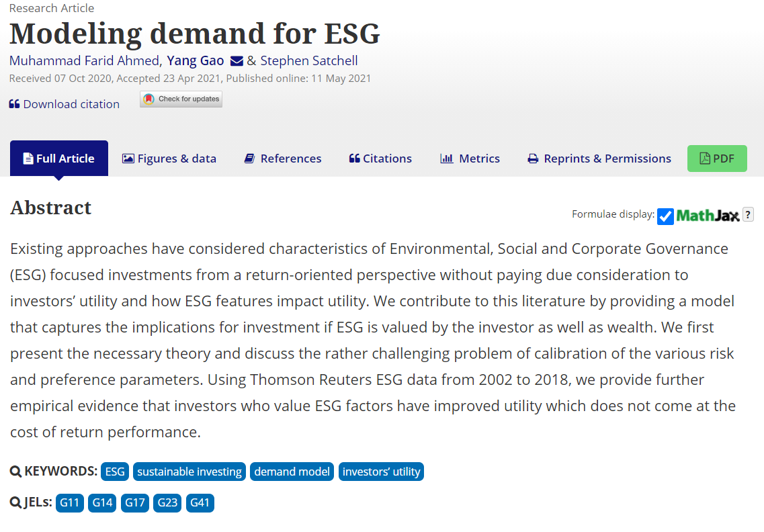Select the G11 JEL code tag

coord(69,502)
